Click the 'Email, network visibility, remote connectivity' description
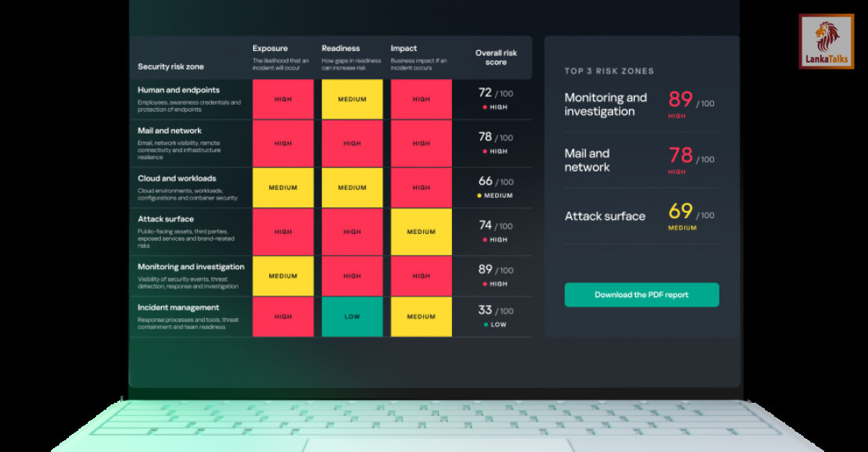The height and width of the screenshot is (452, 868). click(179, 150)
